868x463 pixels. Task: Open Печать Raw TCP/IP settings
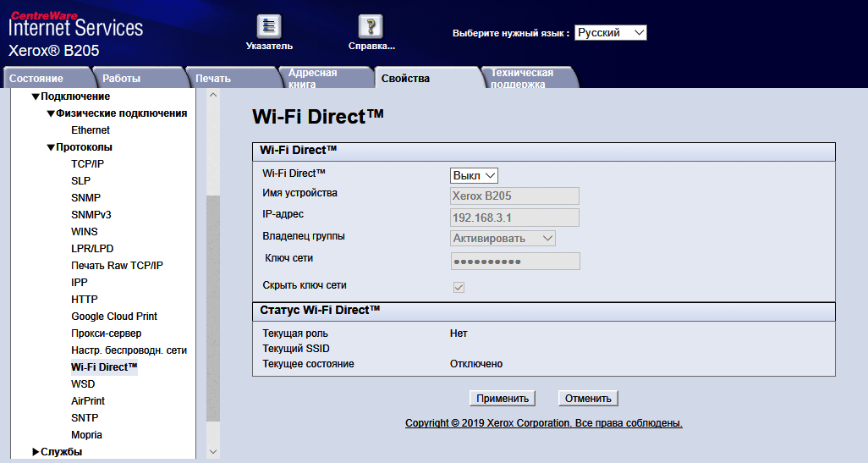[x=118, y=266]
